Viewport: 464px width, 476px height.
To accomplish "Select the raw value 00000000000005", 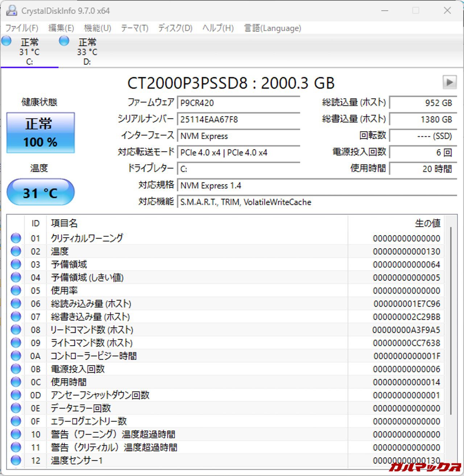I will tap(407, 277).
